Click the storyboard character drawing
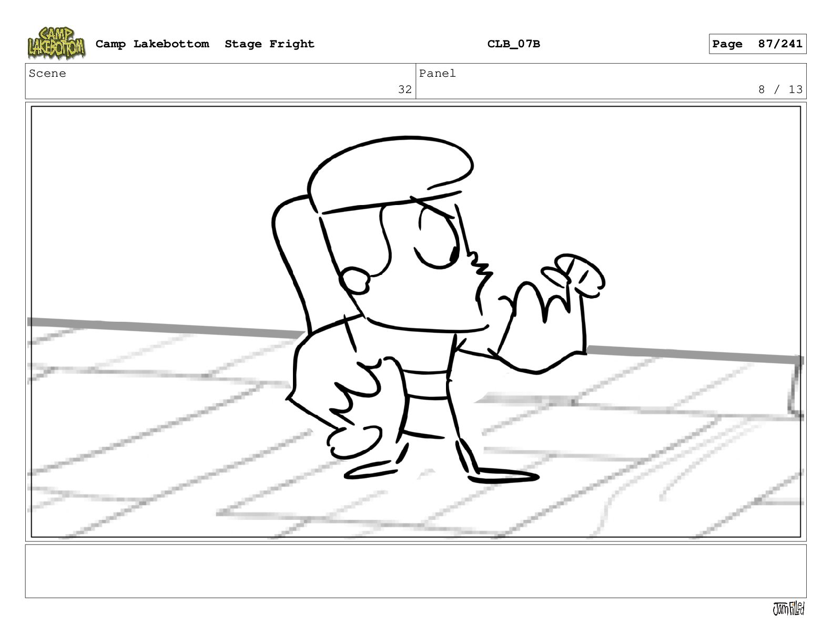The height and width of the screenshot is (644, 832). click(x=439, y=310)
